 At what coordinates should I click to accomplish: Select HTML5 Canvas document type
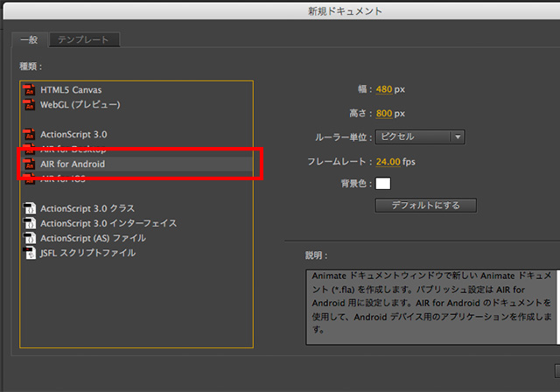pyautogui.click(x=136, y=90)
